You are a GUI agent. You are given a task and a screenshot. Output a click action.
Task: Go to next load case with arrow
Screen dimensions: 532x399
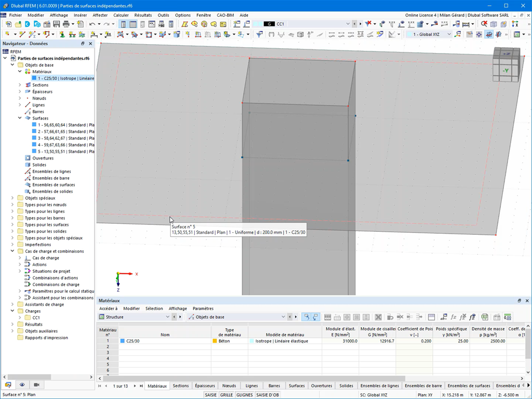pyautogui.click(x=361, y=24)
